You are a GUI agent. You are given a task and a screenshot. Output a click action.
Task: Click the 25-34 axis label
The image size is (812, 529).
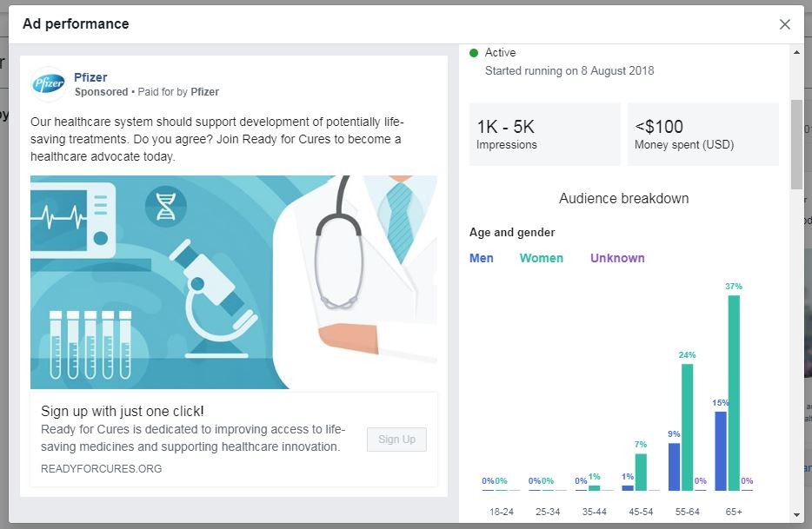548,512
